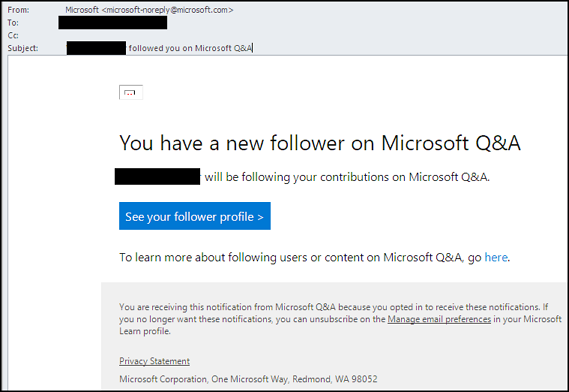Select the heading 'You have a new follower on Microsoft Q&A'
Screen dimensions: 569x392
320,143
